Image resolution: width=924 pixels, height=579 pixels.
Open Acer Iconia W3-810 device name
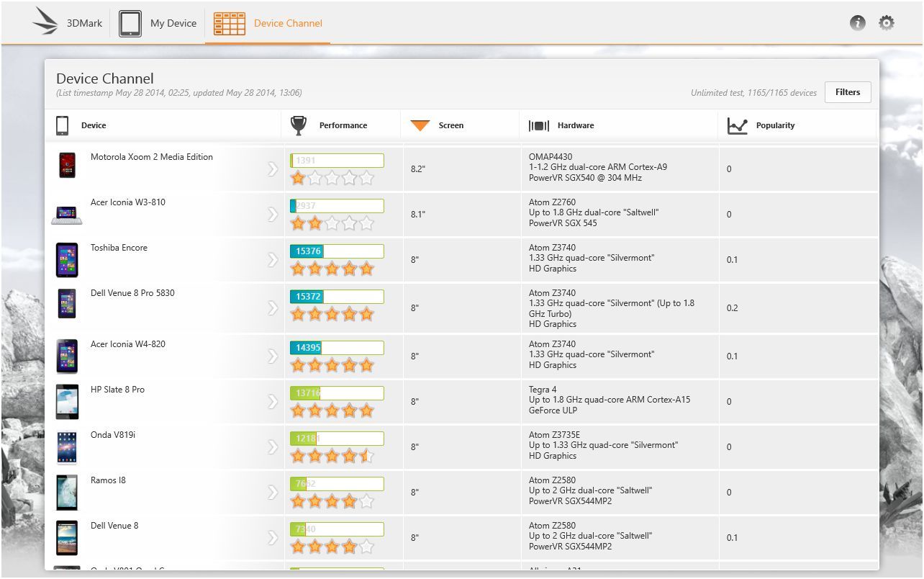point(128,202)
